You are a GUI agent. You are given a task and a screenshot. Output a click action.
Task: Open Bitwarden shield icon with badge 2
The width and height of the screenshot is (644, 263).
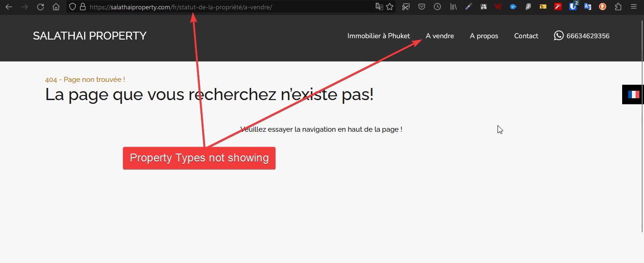573,7
